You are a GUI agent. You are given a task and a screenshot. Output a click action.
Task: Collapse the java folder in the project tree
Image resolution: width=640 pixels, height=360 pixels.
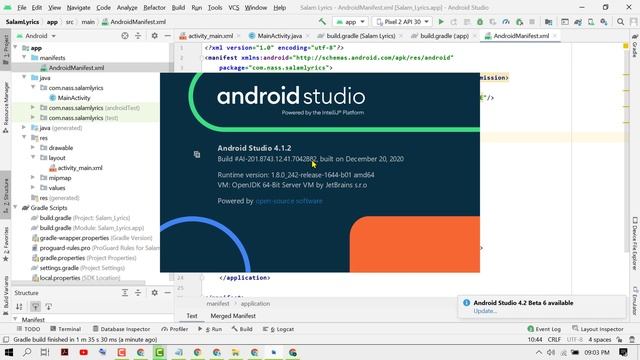pos(24,78)
